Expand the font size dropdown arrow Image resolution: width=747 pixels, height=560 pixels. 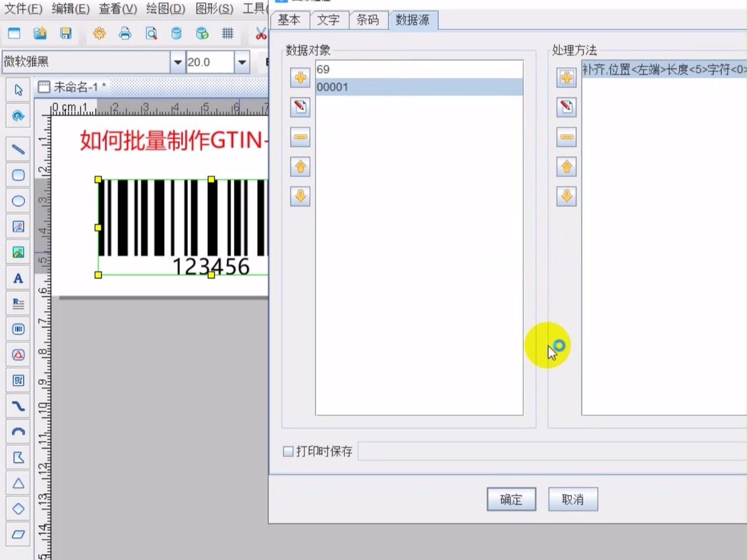click(242, 62)
